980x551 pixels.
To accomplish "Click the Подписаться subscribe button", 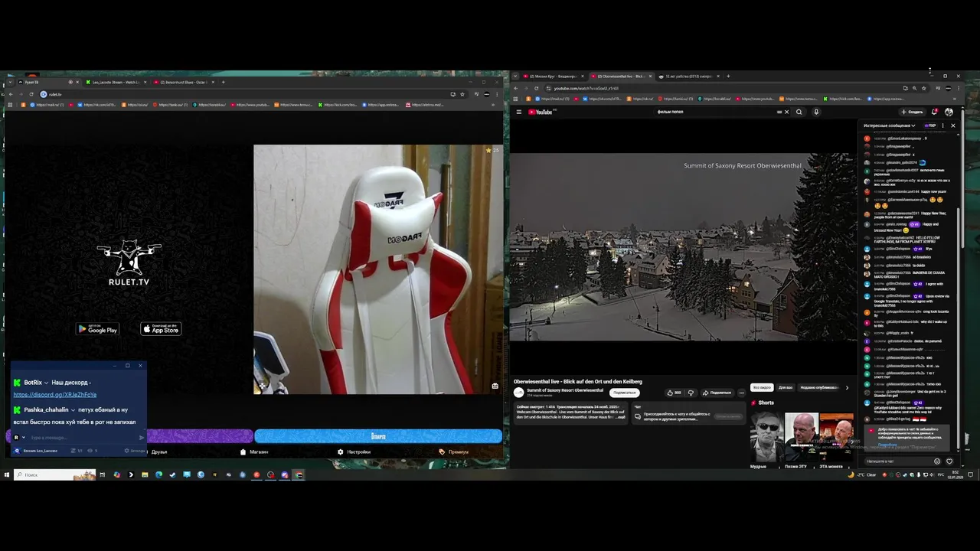I will coord(625,393).
